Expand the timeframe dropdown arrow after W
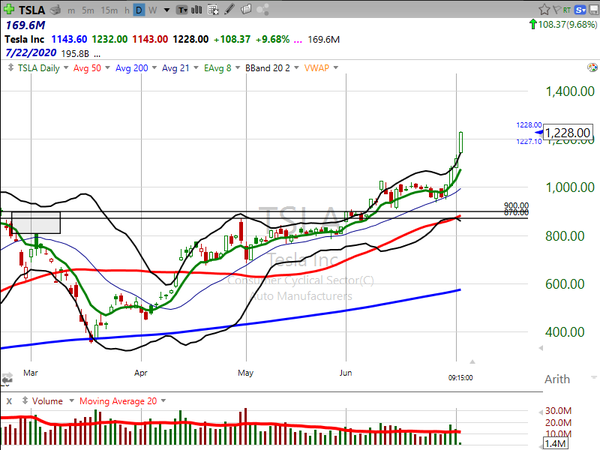Viewport: 600px width, 450px height. tap(167, 10)
